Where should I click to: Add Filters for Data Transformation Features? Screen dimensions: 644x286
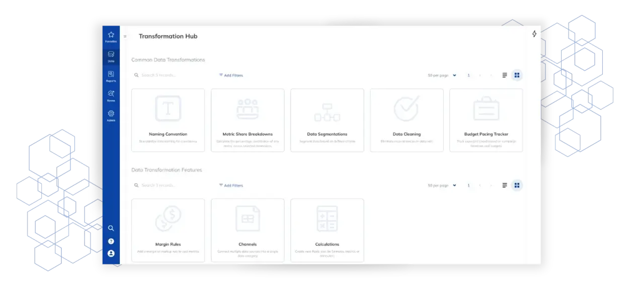coord(231,185)
